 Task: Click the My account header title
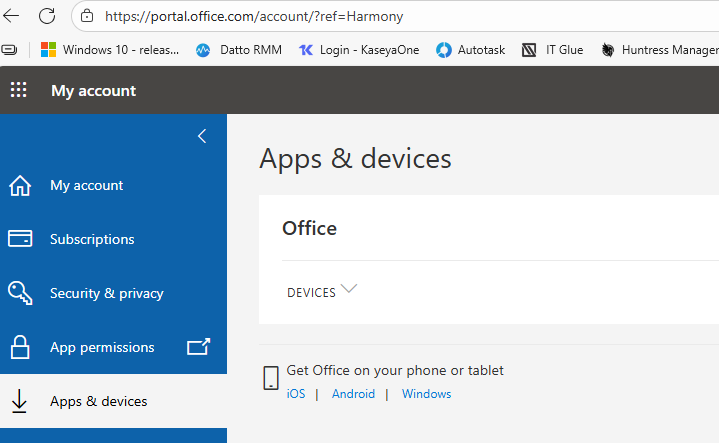pos(94,90)
